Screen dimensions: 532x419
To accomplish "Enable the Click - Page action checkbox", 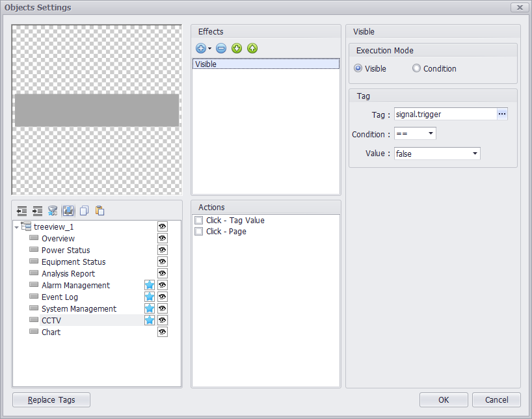I will pyautogui.click(x=199, y=232).
